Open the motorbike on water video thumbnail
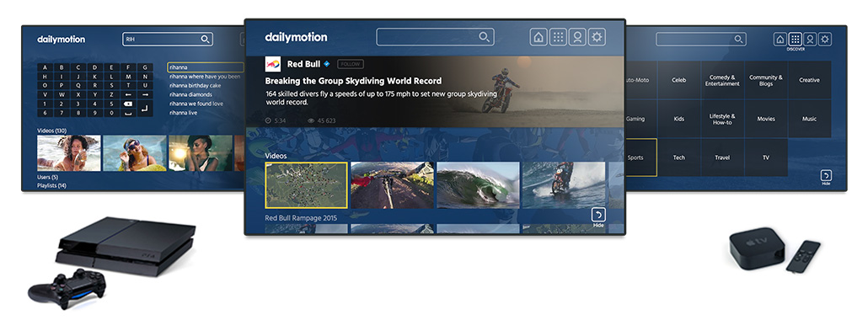 (x=564, y=185)
